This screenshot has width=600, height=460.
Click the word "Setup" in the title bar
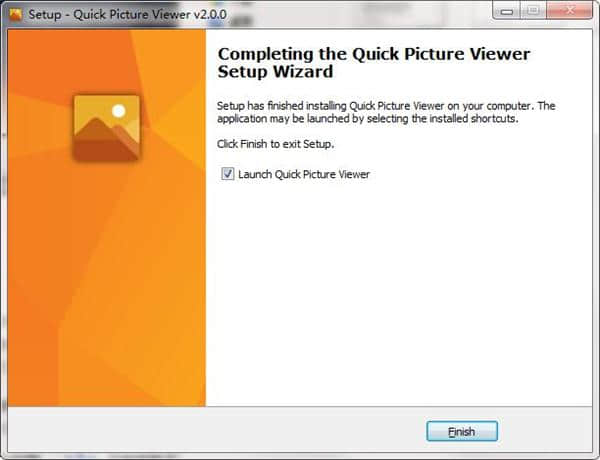(x=45, y=15)
